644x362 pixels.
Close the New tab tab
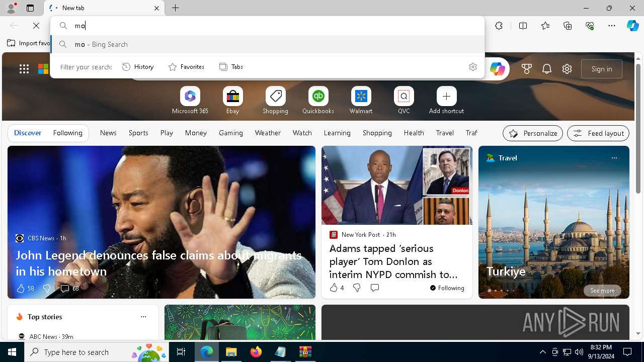coord(156,8)
